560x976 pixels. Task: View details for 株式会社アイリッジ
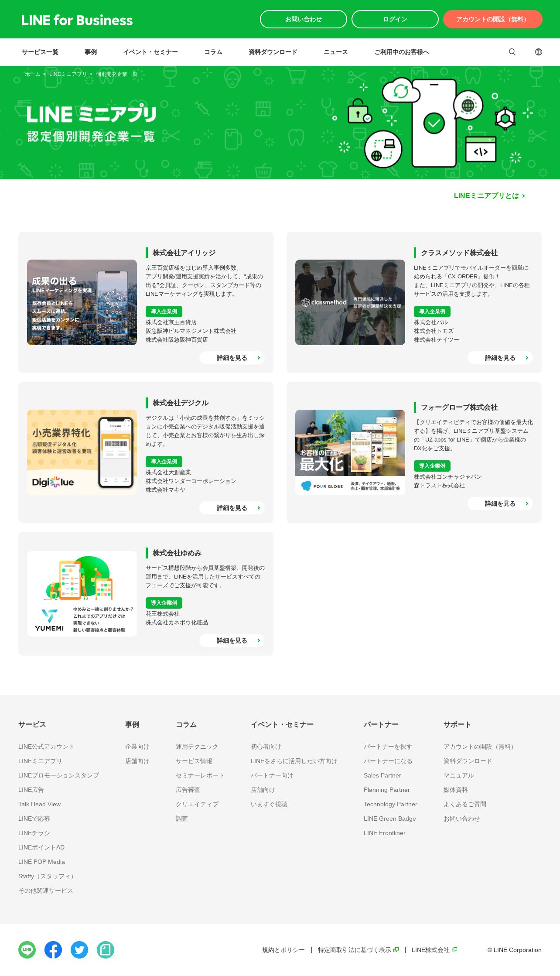tap(232, 358)
